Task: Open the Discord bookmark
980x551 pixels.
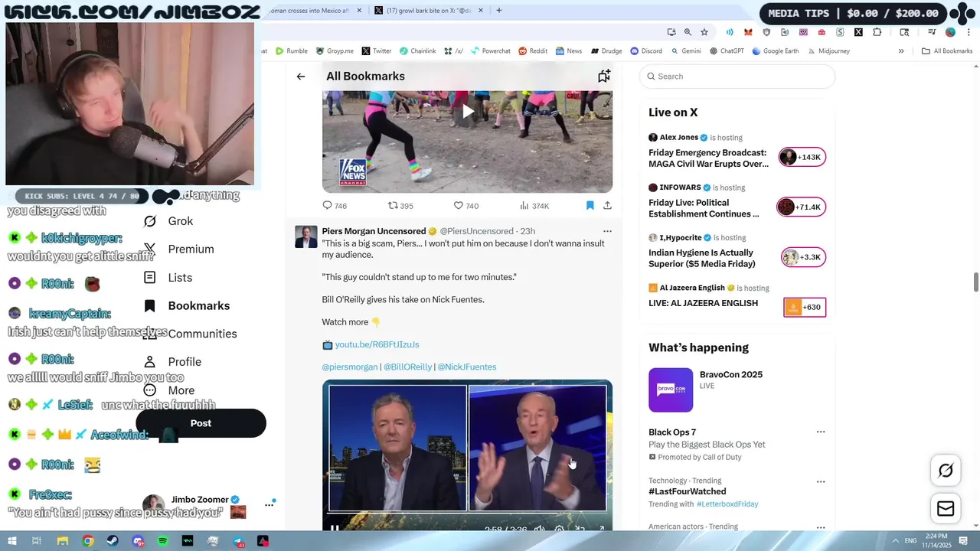Action: click(x=646, y=51)
